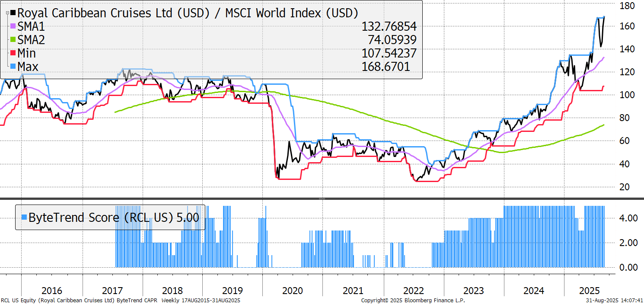Click the RCL US Equity footer description text
The height and width of the screenshot is (304, 644).
pyautogui.click(x=120, y=300)
